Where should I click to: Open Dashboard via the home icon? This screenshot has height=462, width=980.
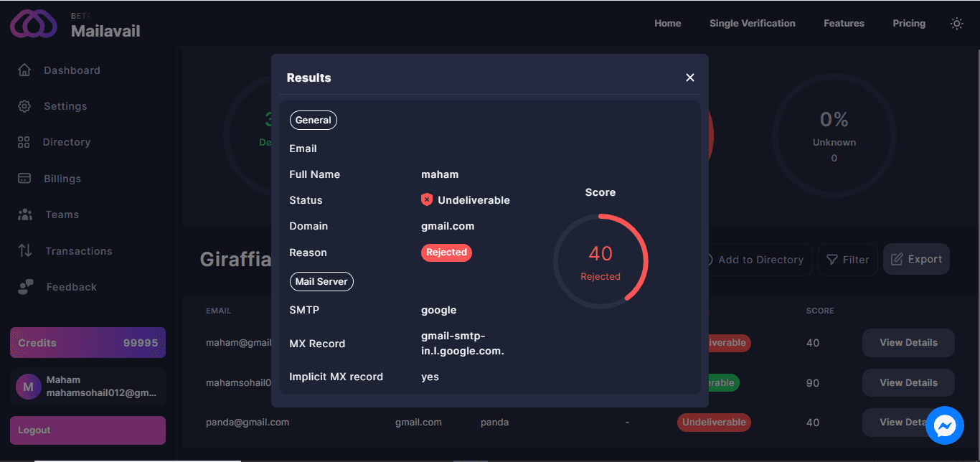pos(24,70)
